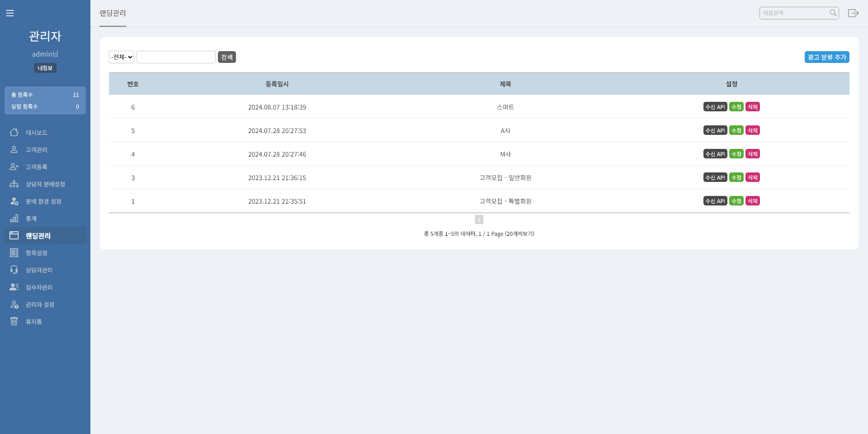
Task: Click 수정 for 고객모집 - 특별회원 row
Action: coord(736,201)
